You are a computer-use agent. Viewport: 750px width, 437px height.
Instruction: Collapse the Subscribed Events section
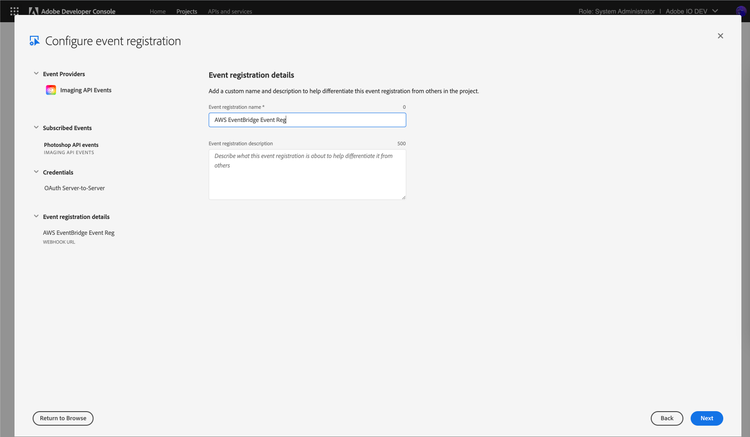click(36, 128)
